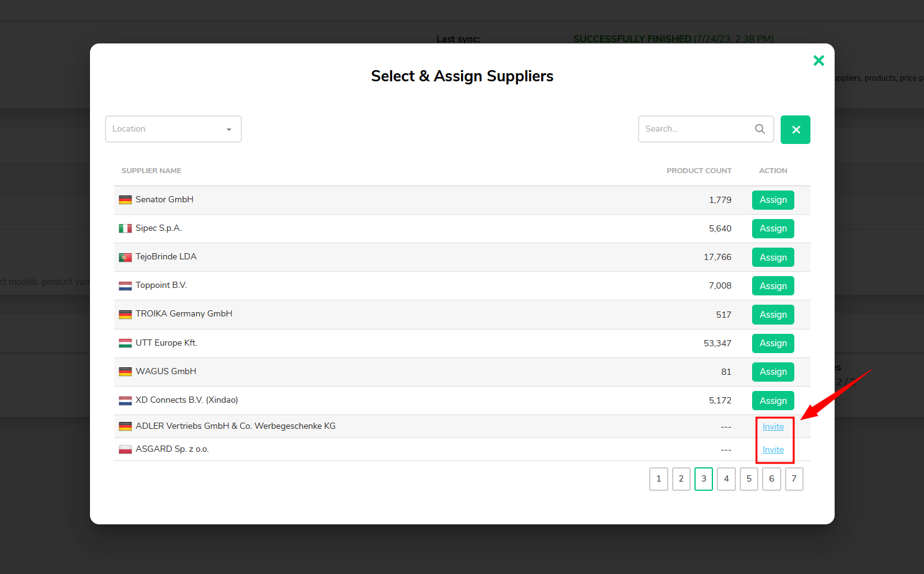
Task: Click product count 1,779
Action: (720, 200)
